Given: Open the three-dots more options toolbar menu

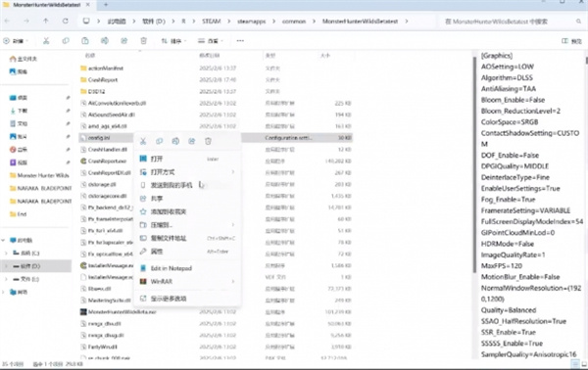Looking at the screenshot, I should 240,41.
